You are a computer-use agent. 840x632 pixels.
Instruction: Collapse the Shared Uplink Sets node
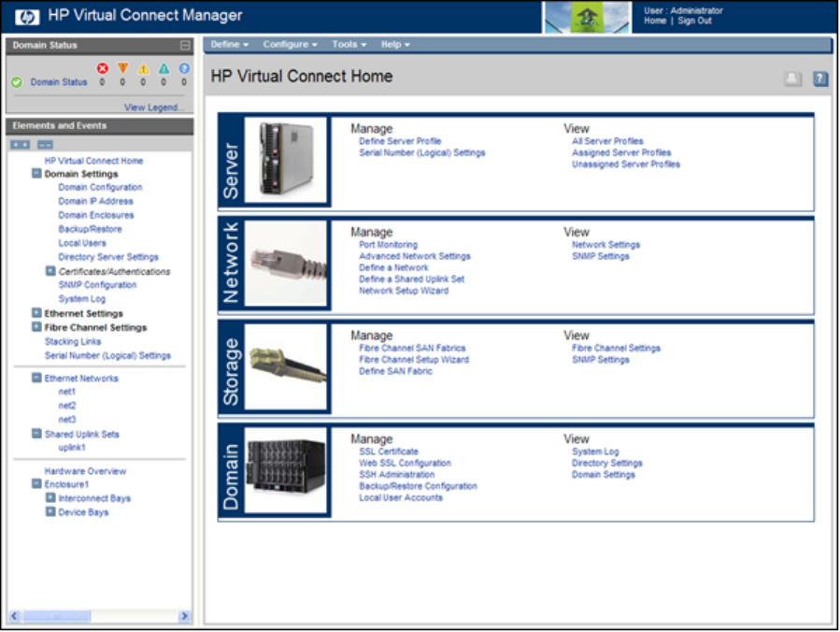36,435
